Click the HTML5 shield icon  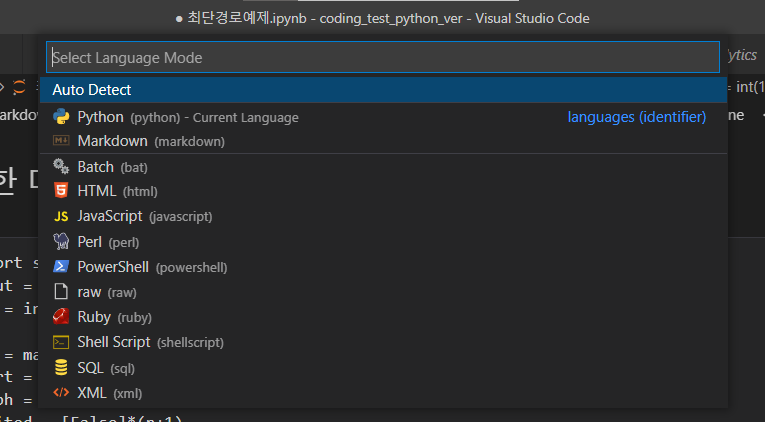click(61, 190)
